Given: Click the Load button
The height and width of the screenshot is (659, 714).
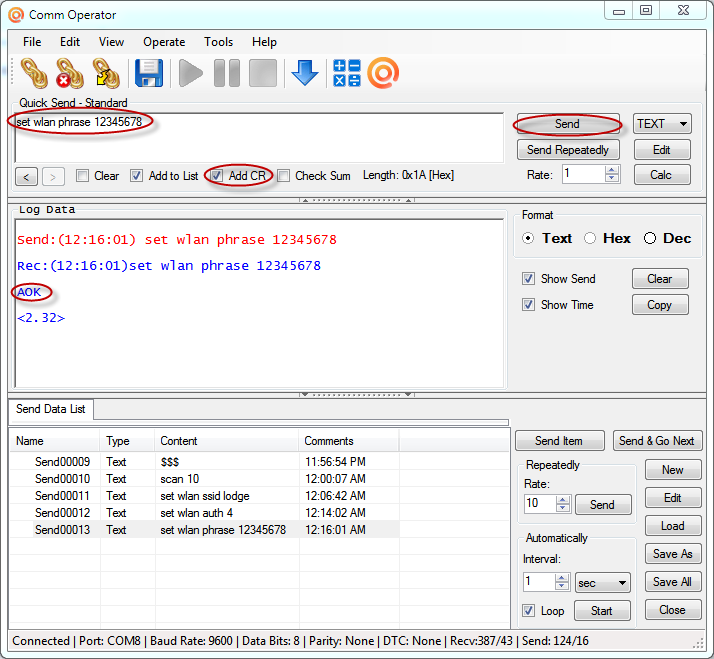Looking at the screenshot, I should (673, 526).
